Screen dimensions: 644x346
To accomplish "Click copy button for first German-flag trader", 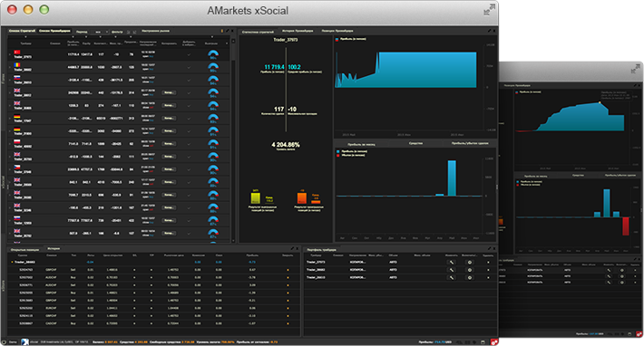I will click(169, 119).
